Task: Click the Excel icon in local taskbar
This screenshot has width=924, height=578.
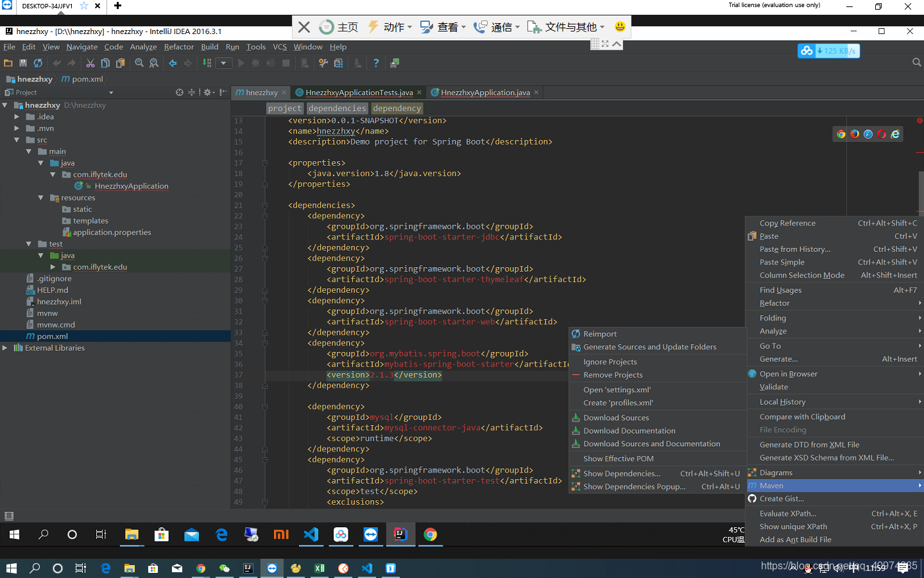Action: [320, 568]
